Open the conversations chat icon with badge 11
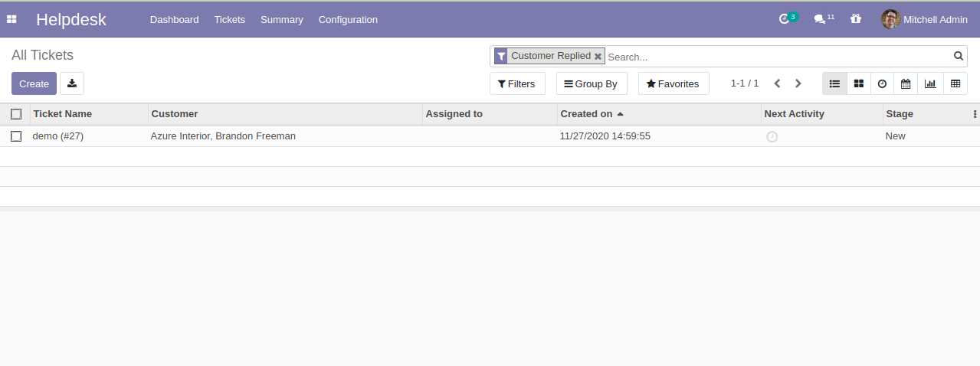 coord(824,19)
